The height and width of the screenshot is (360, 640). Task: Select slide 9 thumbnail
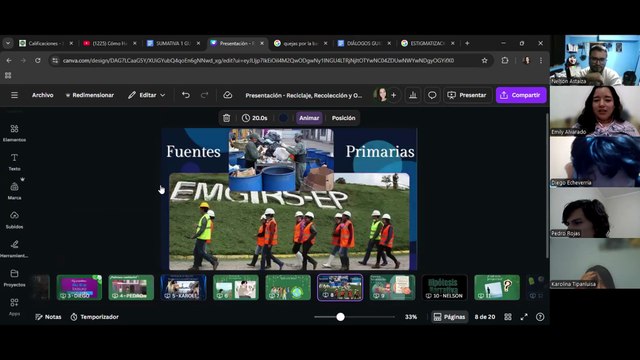click(392, 287)
